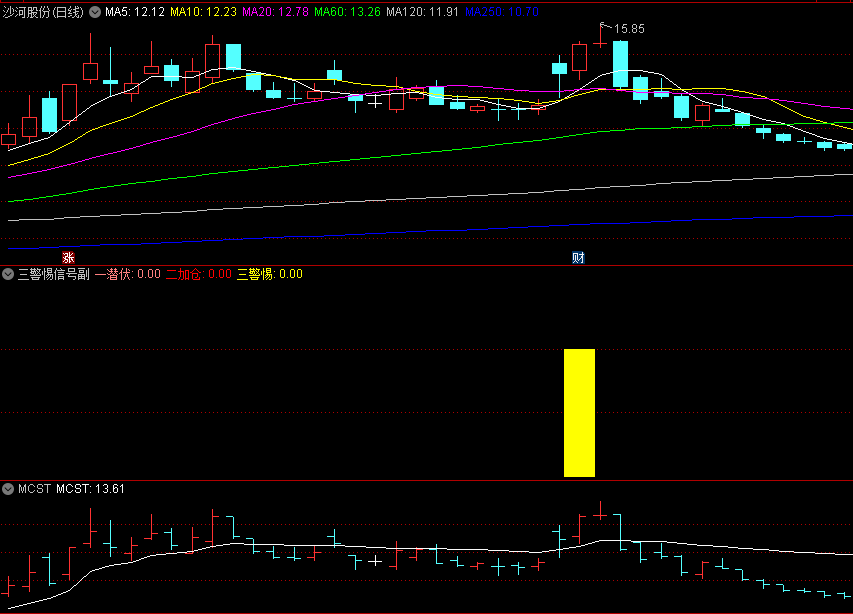Click the MA5: 12.12 label
This screenshot has height=614, width=853.
pyautogui.click(x=135, y=12)
